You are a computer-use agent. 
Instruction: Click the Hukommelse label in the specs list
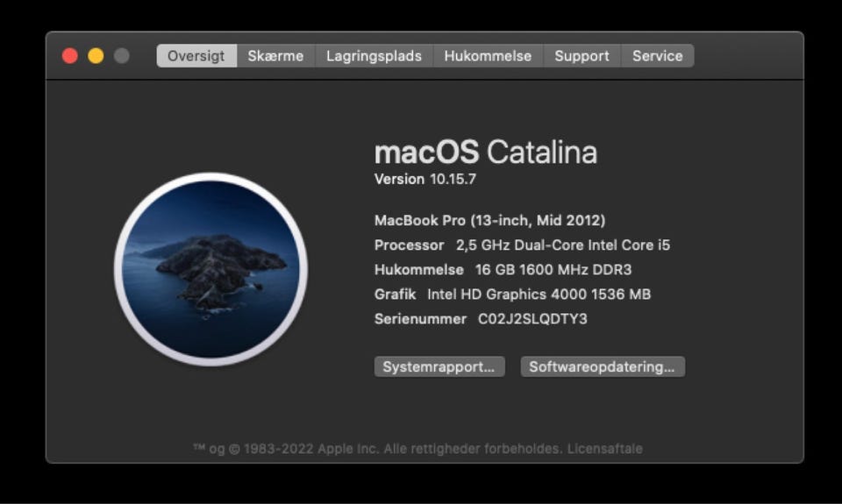(x=419, y=269)
